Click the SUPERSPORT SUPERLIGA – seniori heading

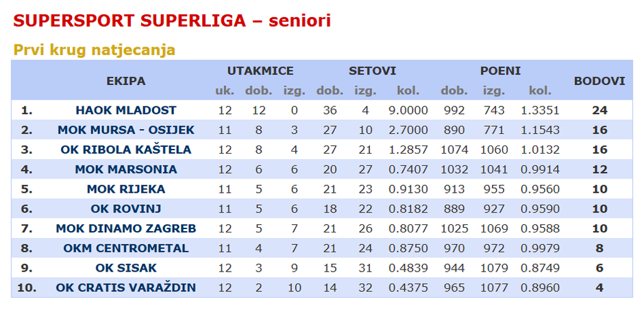tap(172, 21)
